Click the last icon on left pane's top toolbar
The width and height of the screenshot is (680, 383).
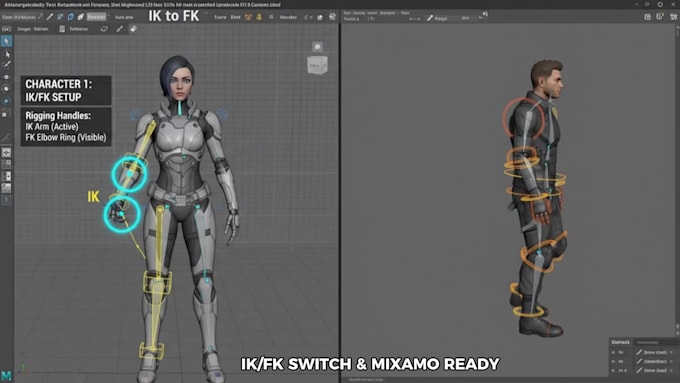click(333, 16)
